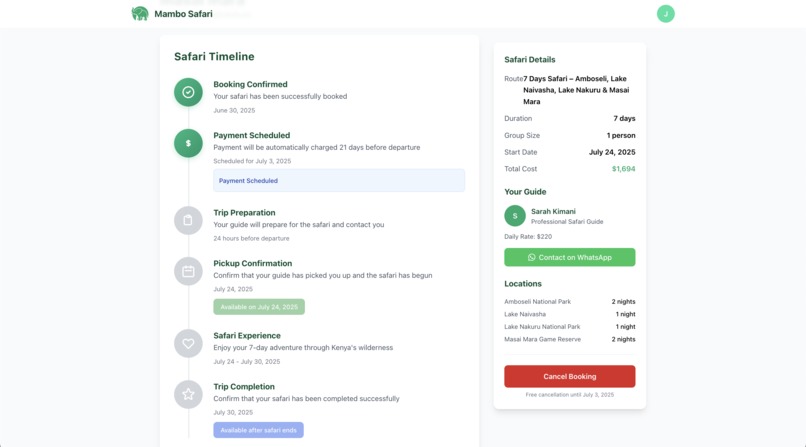This screenshot has height=447, width=806.
Task: Click the Safari Timeline heading
Action: coord(214,57)
